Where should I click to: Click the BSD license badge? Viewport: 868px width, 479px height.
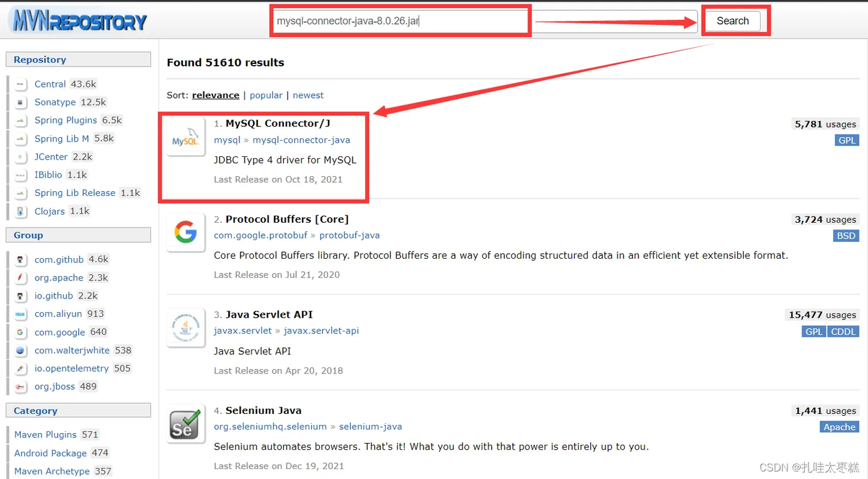[846, 236]
